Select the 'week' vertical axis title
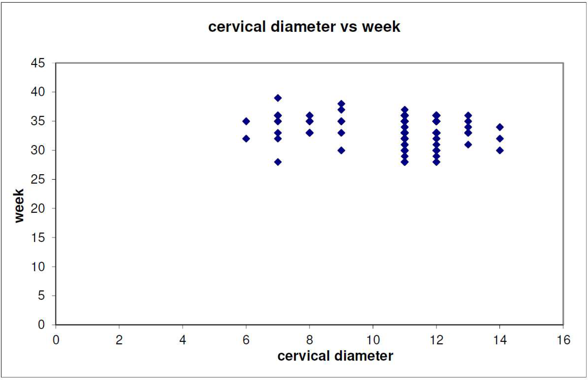 coord(19,206)
